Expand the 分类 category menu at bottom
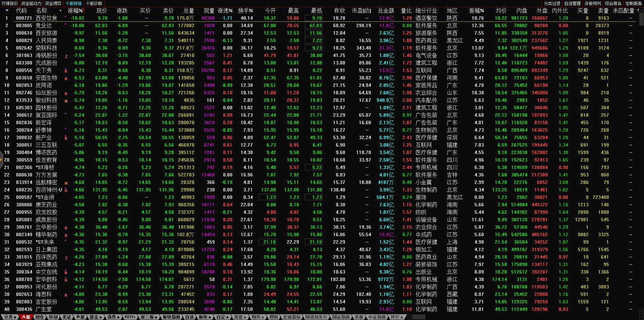 point(10,317)
